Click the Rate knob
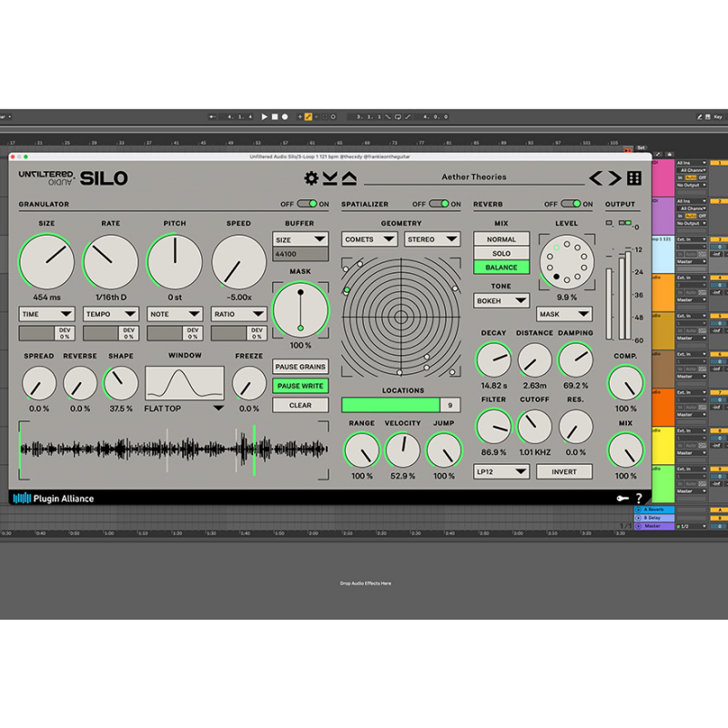The width and height of the screenshot is (728, 728). (x=110, y=262)
